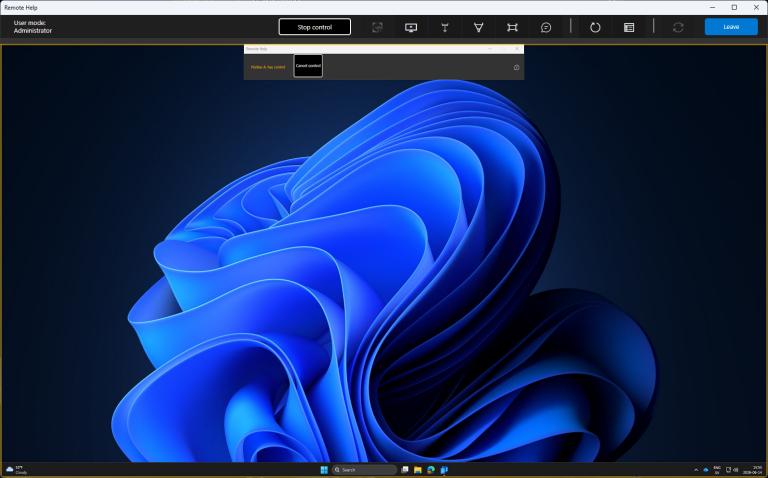Image resolution: width=768 pixels, height=478 pixels.
Task: Click the greyed-out reconnect sync icon
Action: [678, 27]
